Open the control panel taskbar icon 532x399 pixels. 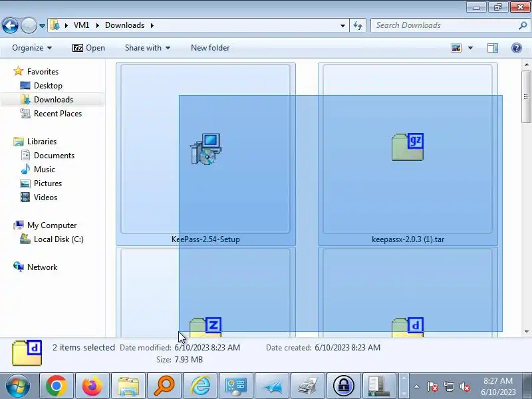tap(236, 386)
